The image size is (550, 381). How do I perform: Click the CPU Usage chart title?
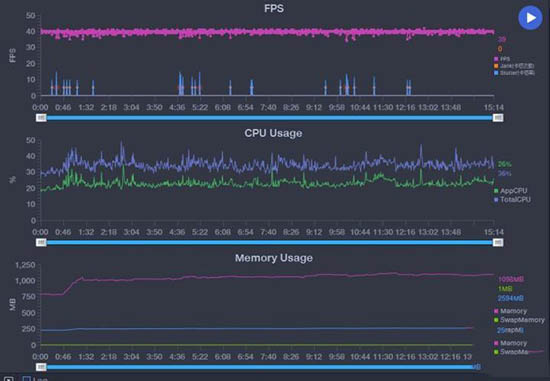pos(273,133)
